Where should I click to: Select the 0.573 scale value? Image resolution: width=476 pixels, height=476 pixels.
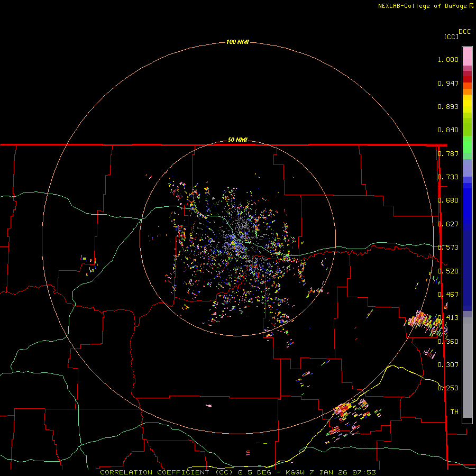pos(448,248)
